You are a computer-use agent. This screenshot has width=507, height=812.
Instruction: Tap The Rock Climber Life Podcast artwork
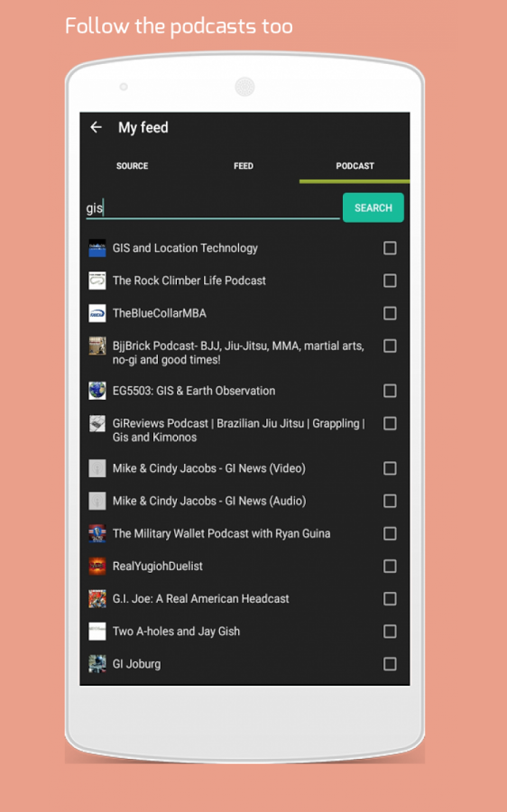(x=97, y=281)
